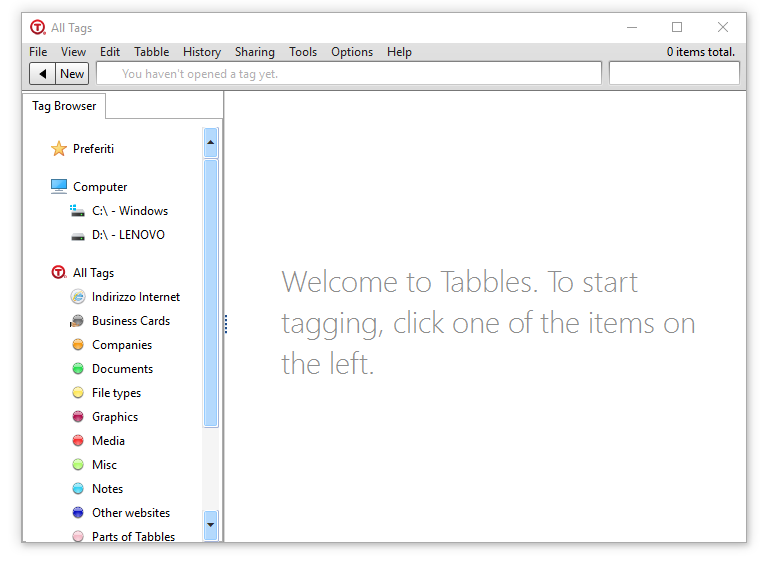The height and width of the screenshot is (562, 781).
Task: Select the Misc tag label
Action: coord(104,464)
